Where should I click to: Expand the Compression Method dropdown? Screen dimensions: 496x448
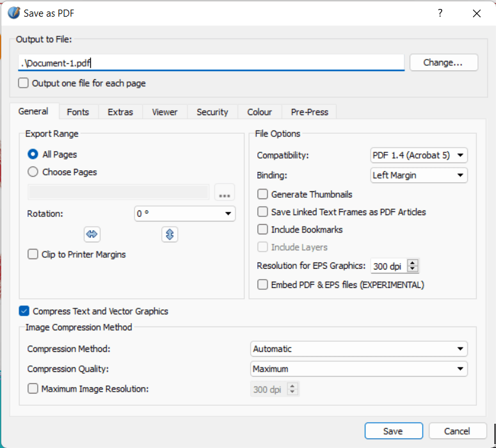point(358,349)
